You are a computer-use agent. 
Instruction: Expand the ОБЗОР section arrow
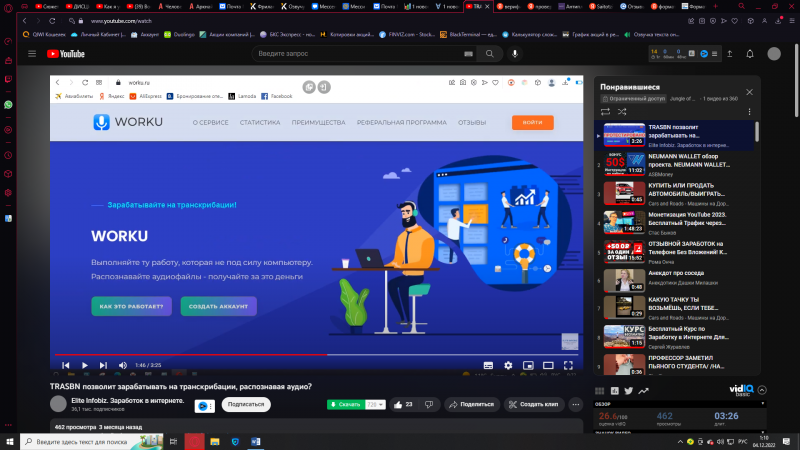763,404
